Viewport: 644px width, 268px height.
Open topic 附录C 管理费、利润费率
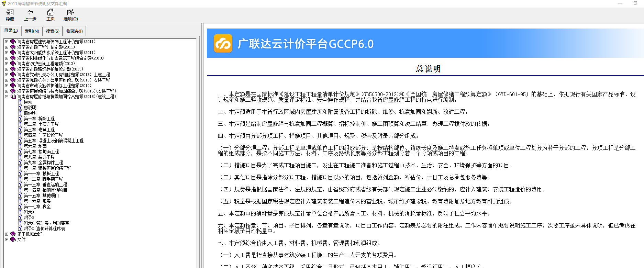point(46,223)
